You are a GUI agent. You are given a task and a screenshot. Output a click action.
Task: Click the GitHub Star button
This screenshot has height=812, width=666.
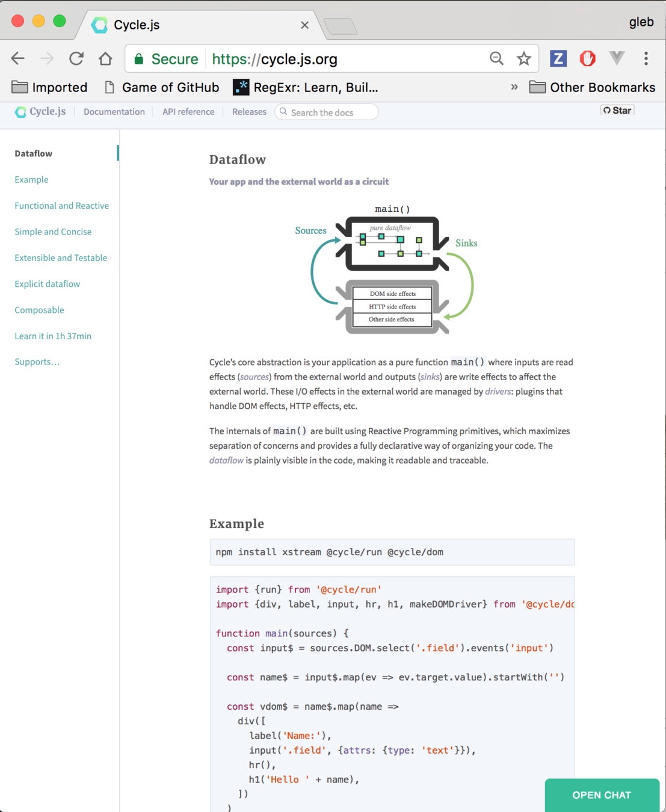617,110
